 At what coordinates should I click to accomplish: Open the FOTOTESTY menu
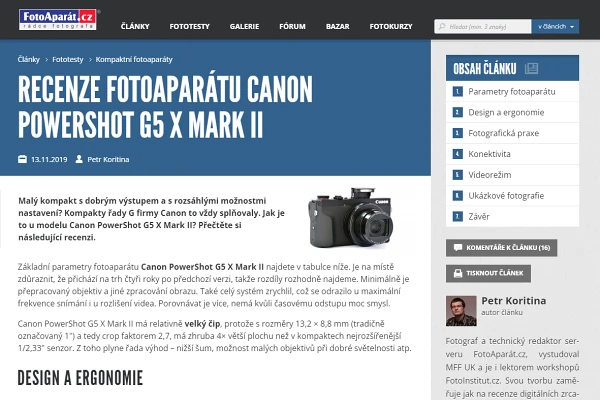[x=189, y=26]
